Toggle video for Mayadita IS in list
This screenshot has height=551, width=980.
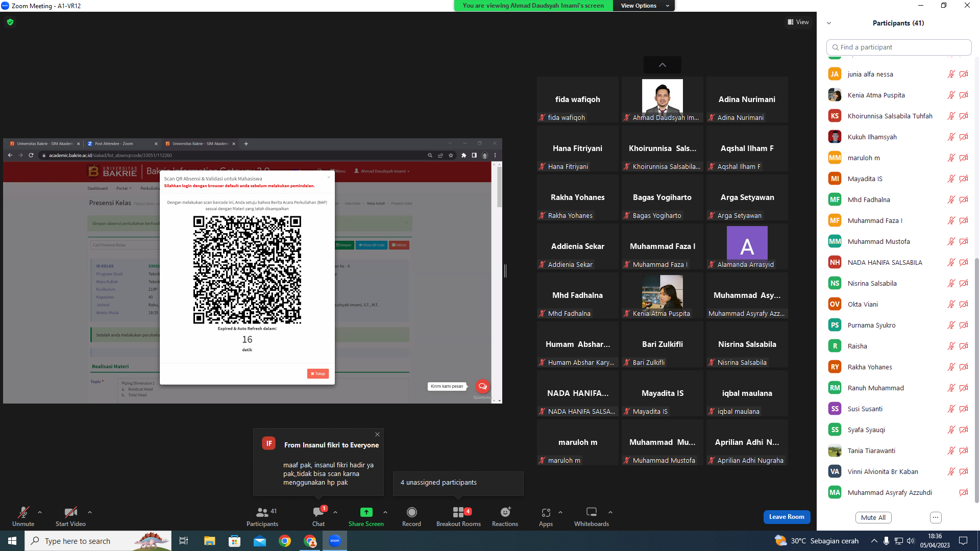[x=964, y=179]
